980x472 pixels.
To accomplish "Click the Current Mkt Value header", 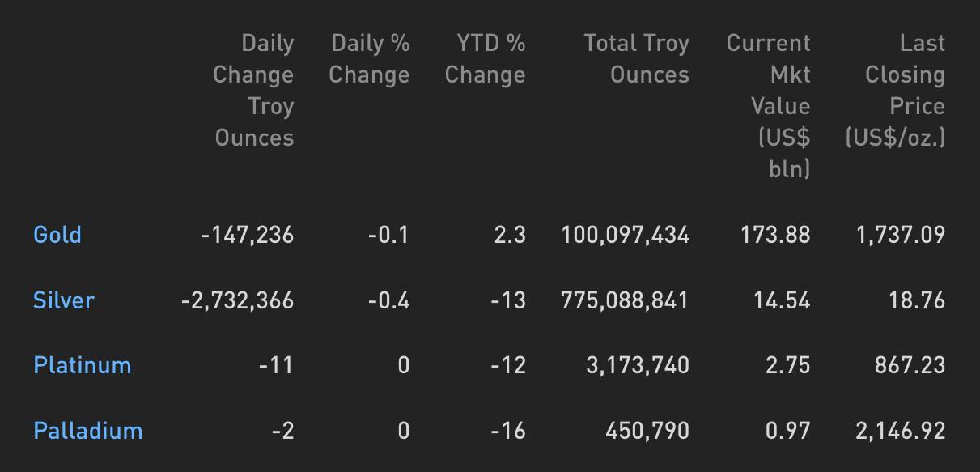I will (769, 105).
